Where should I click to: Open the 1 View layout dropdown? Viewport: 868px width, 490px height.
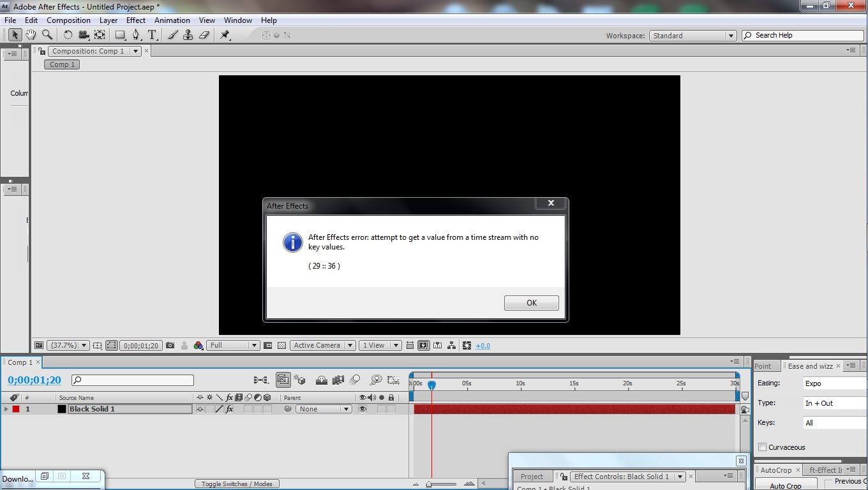click(x=380, y=345)
